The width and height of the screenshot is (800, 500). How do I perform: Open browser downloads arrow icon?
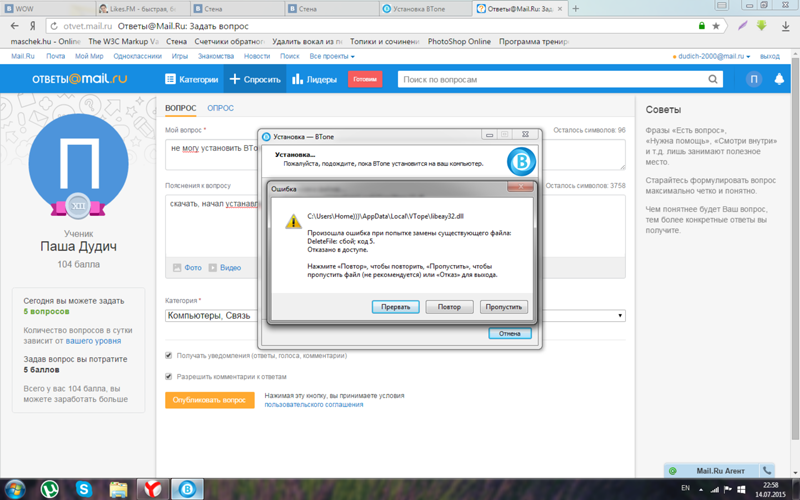pos(785,27)
